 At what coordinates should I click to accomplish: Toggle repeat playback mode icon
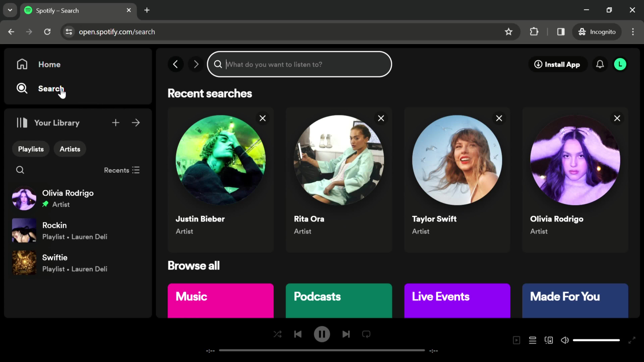367,335
